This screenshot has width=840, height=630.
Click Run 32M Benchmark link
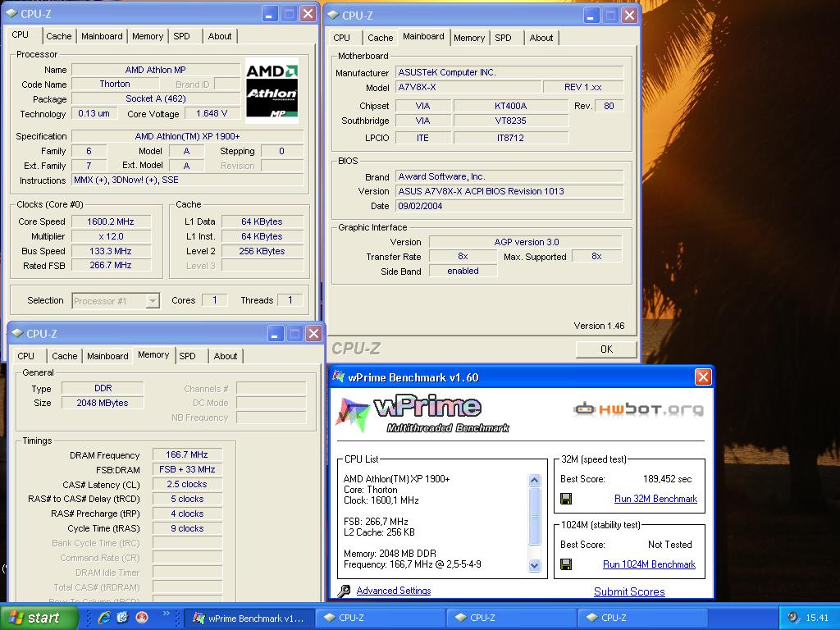(655, 499)
